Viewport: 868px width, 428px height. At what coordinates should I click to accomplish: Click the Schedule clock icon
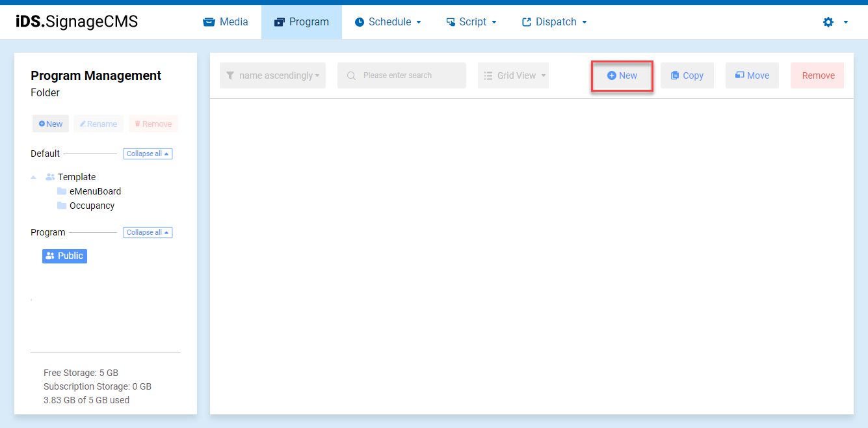(x=360, y=22)
